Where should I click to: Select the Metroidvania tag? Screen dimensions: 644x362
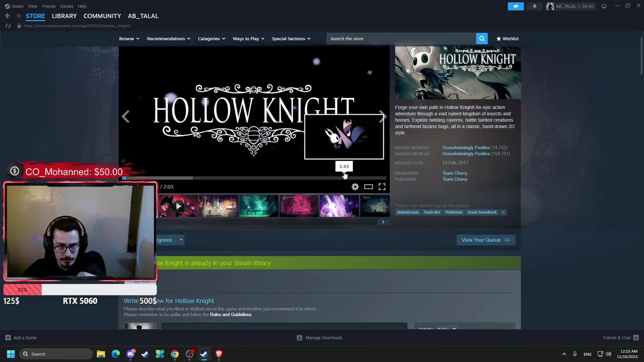click(408, 212)
